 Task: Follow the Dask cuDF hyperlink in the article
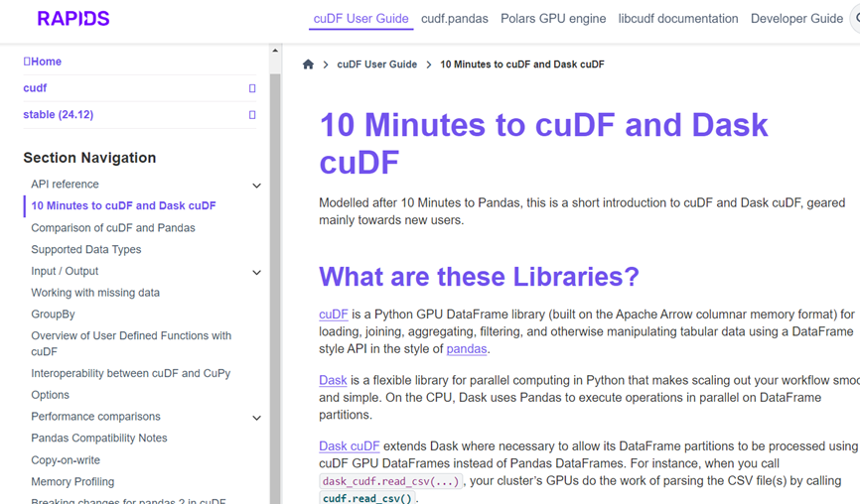[x=350, y=445]
